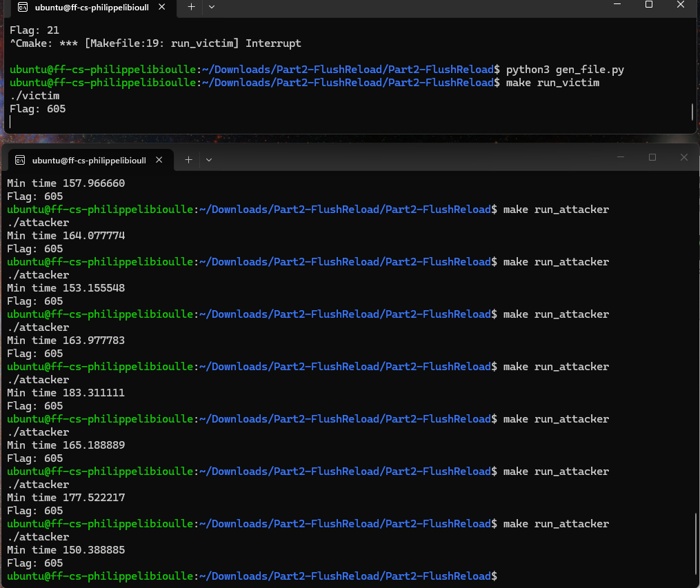Open a new tab in the upper terminal window
The width and height of the screenshot is (700, 588).
(x=191, y=7)
